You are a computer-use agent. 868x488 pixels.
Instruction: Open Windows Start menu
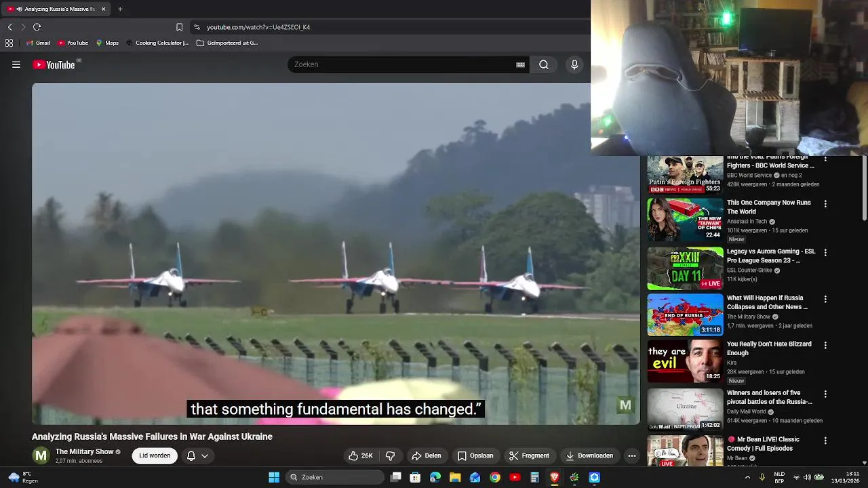[274, 477]
